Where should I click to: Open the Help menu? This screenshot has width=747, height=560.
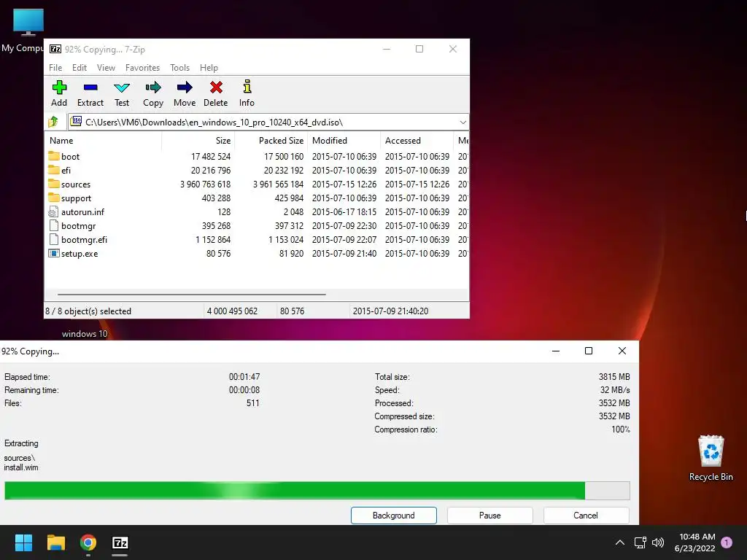pos(209,68)
